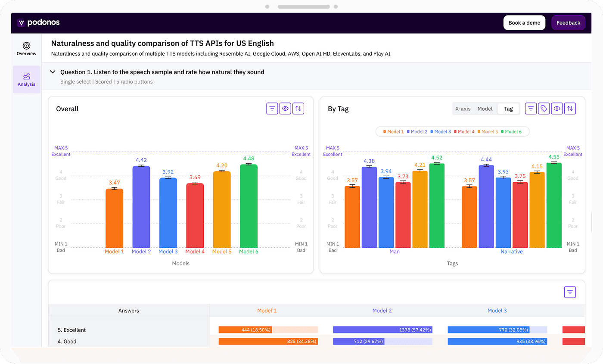Click the 4.48 value above Model 6 bar
603x364 pixels.
click(x=249, y=159)
